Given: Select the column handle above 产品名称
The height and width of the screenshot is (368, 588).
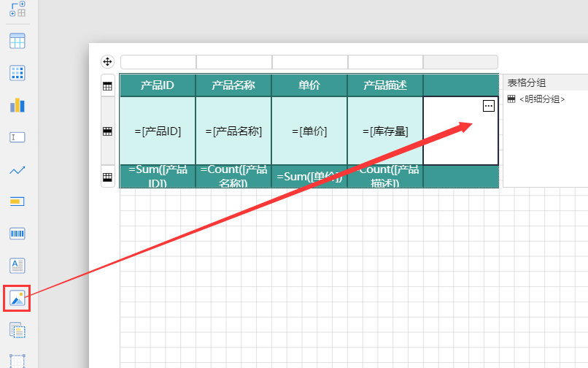Looking at the screenshot, I should coord(234,62).
